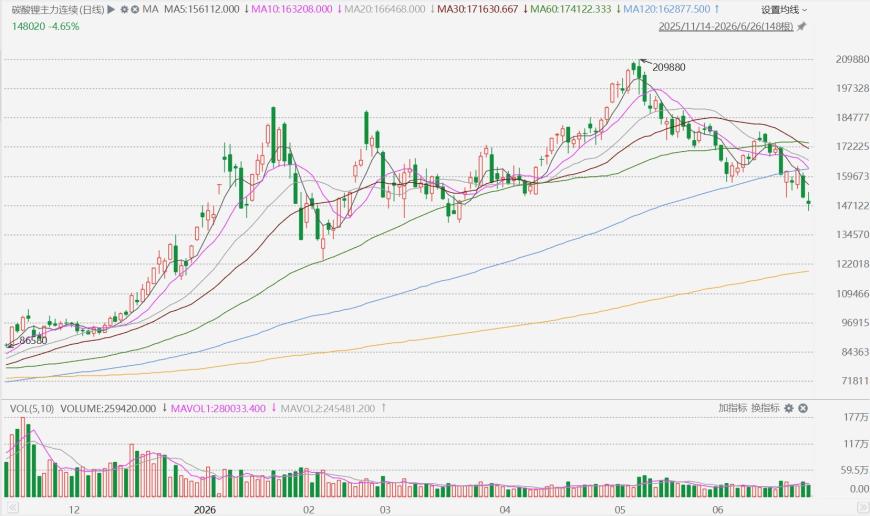This screenshot has height=516, width=870.
Task: Click the MAVOL2:245481.200 label
Action: click(328, 408)
